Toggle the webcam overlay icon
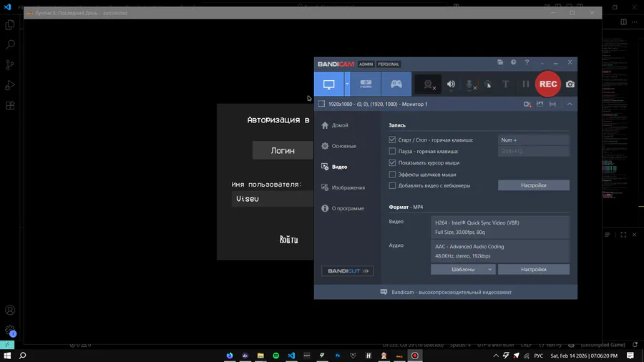Screen dimensions: 644x362 [x=429, y=84]
